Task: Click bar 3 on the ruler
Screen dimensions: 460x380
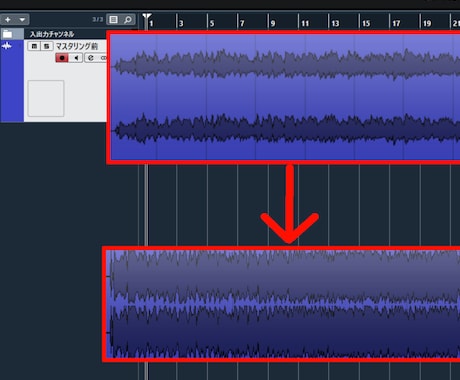Action: pyautogui.click(x=181, y=23)
